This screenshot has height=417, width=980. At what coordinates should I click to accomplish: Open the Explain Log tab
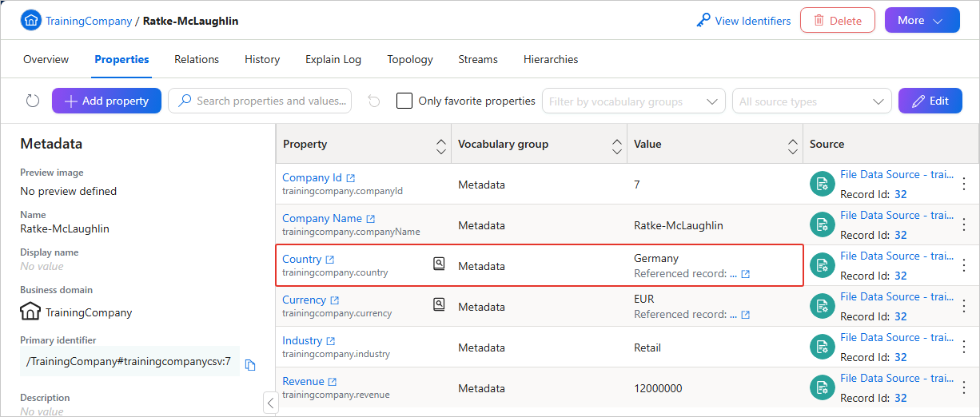[333, 59]
